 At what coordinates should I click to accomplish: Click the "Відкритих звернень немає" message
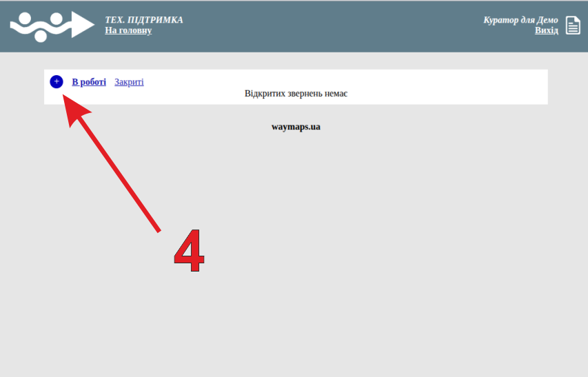[x=296, y=93]
